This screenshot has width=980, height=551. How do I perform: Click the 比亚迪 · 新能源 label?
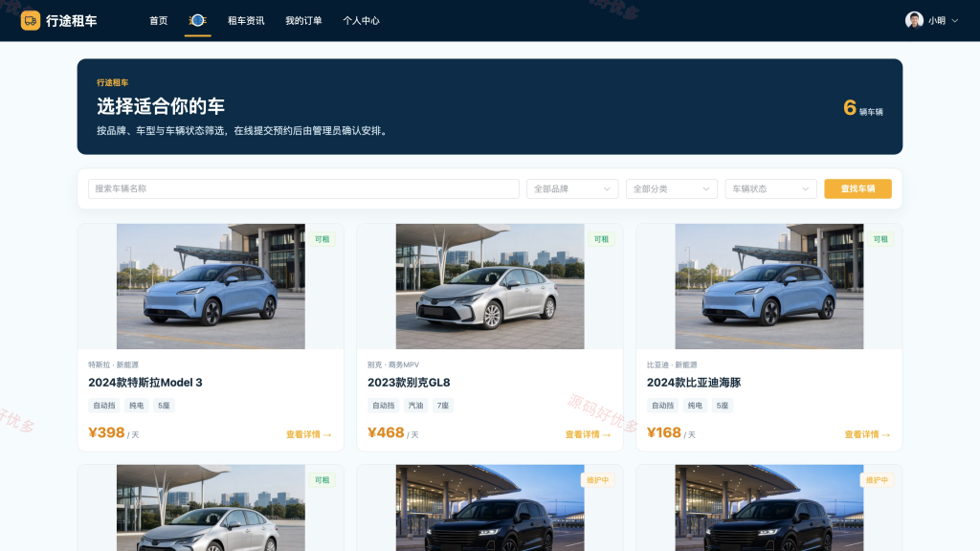(672, 364)
